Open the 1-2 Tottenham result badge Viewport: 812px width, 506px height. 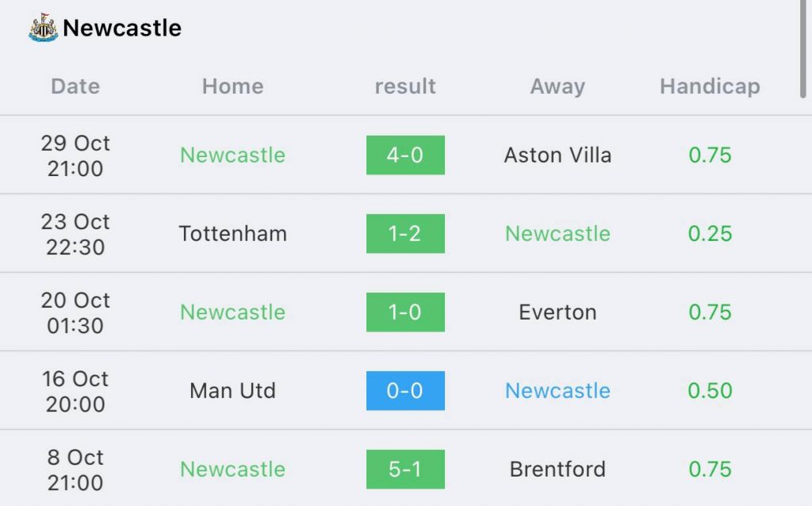[405, 234]
